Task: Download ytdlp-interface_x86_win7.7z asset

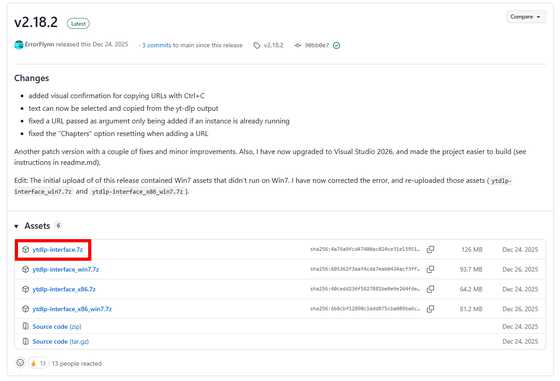Action: [72, 309]
